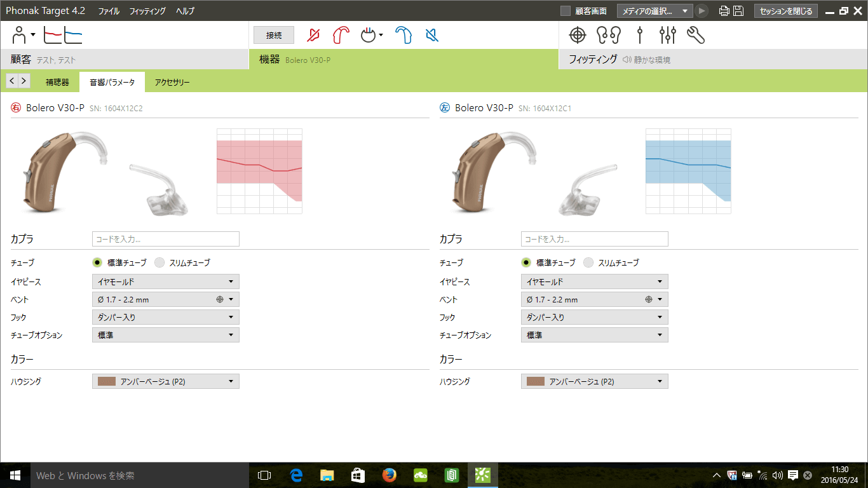
Task: Select the blue left hearing aid icon
Action: point(403,35)
